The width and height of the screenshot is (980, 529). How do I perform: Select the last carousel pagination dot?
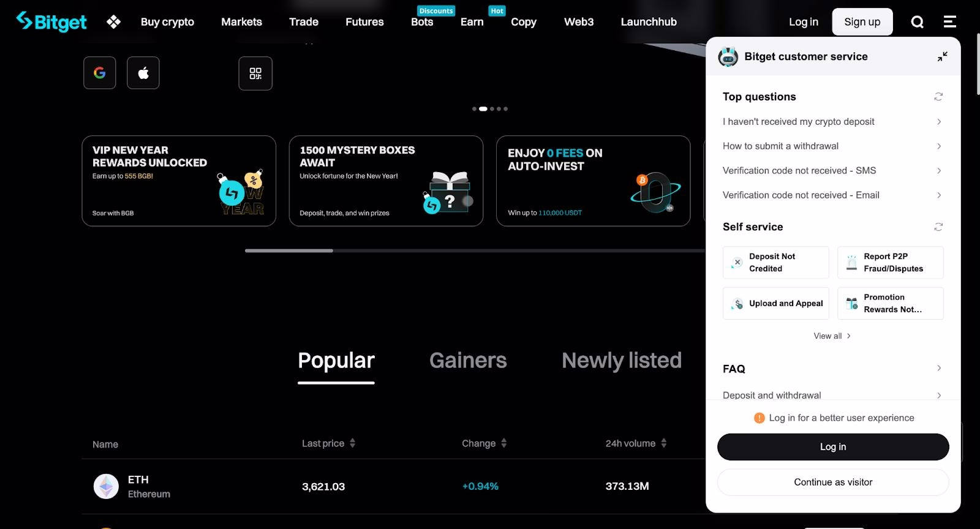point(505,109)
